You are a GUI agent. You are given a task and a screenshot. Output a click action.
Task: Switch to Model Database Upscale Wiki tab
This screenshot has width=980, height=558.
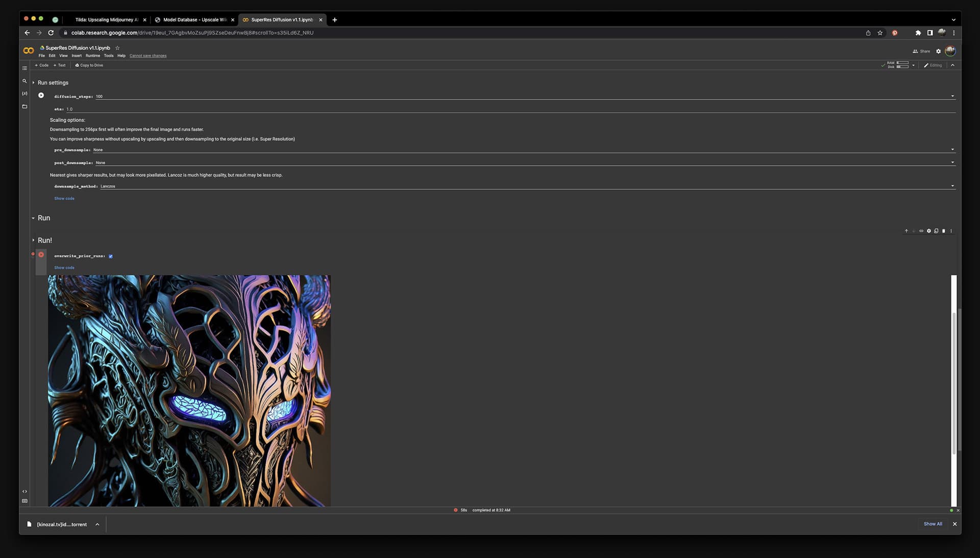(194, 20)
